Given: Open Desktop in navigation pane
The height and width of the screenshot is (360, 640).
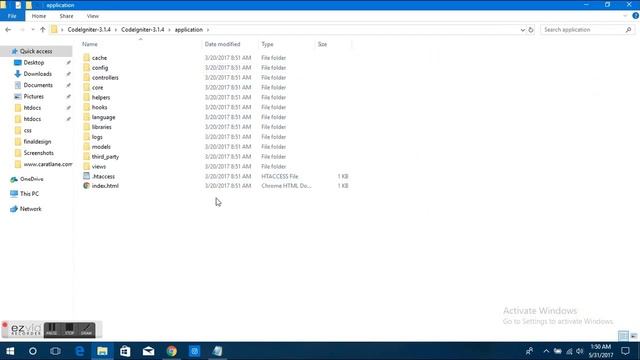Looking at the screenshot, I should pos(33,62).
